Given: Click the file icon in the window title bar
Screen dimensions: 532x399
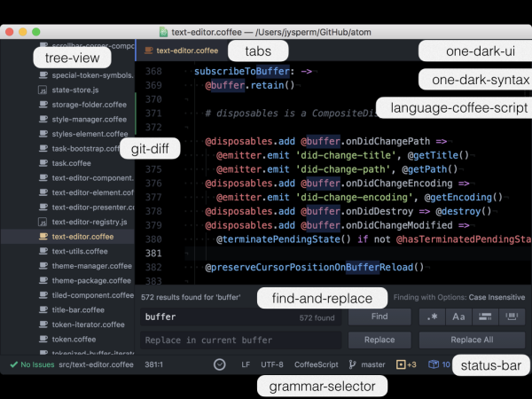Looking at the screenshot, I should tap(163, 32).
